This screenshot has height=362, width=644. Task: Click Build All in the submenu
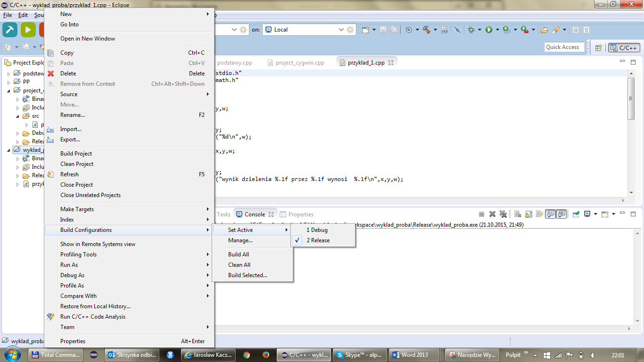253,255
